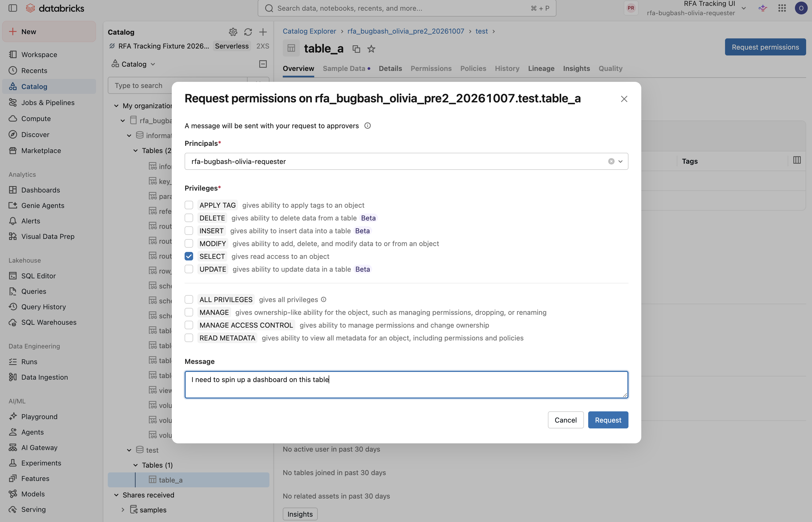The width and height of the screenshot is (812, 522).
Task: Open the workspace switcher dropdown
Action: (743, 8)
